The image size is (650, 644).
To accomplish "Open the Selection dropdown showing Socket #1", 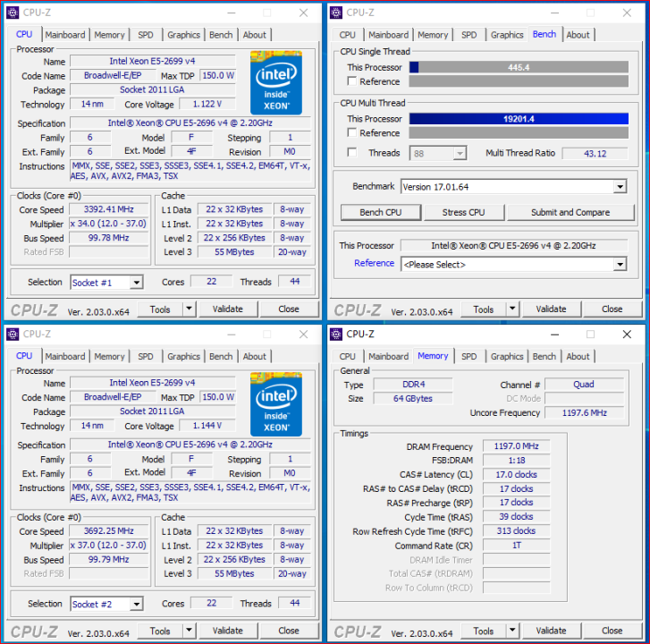I will pyautogui.click(x=136, y=283).
